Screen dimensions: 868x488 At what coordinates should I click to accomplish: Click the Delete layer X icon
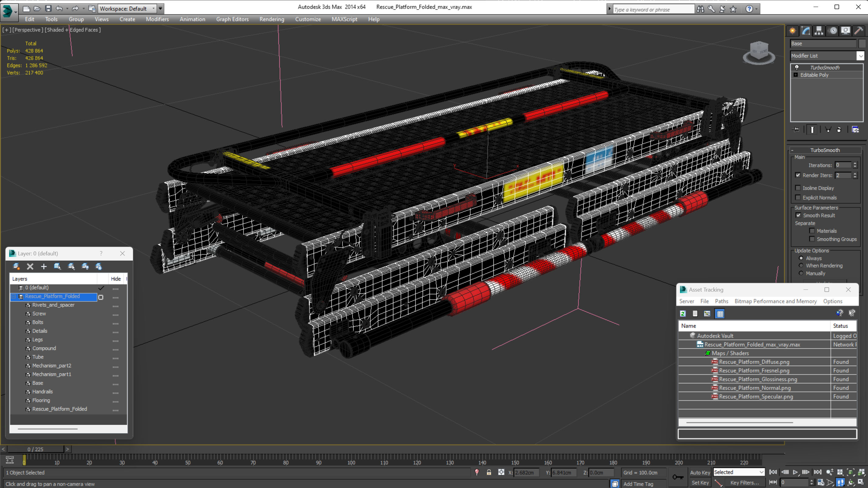[30, 266]
